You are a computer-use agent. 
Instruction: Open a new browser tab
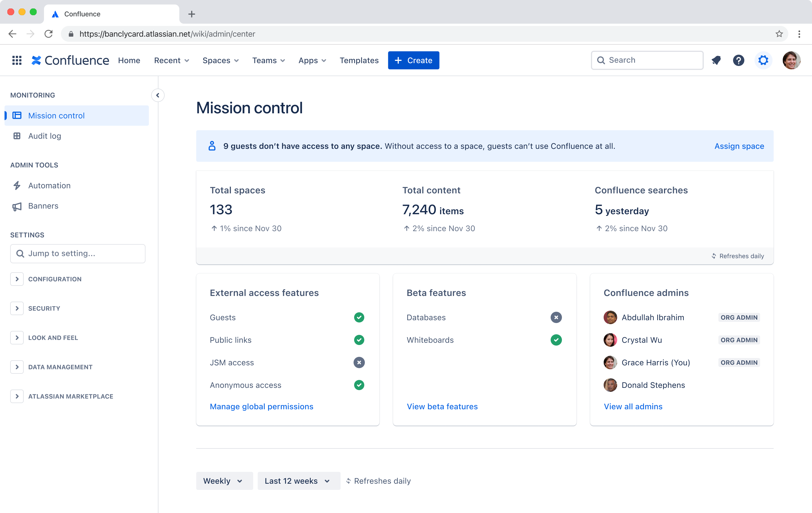[191, 14]
